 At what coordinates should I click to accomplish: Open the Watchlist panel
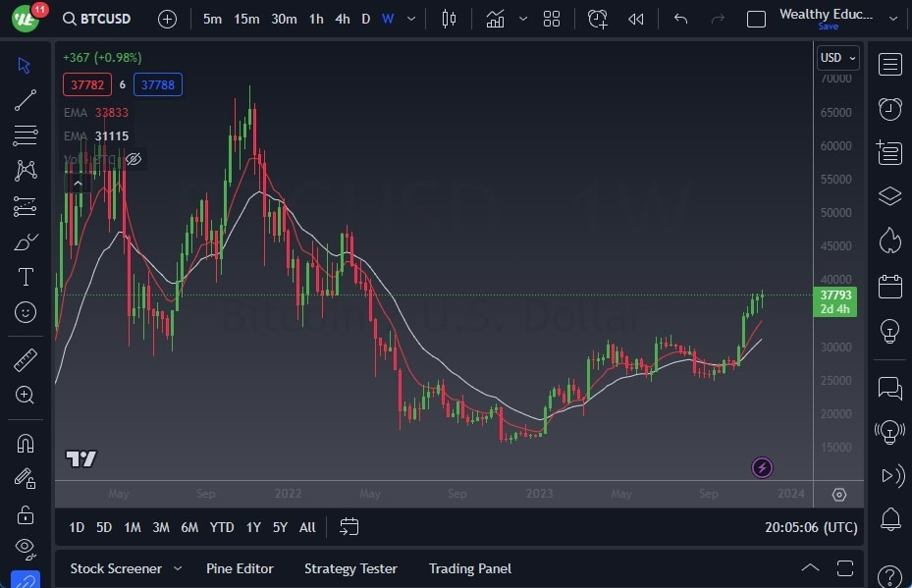pyautogui.click(x=889, y=64)
